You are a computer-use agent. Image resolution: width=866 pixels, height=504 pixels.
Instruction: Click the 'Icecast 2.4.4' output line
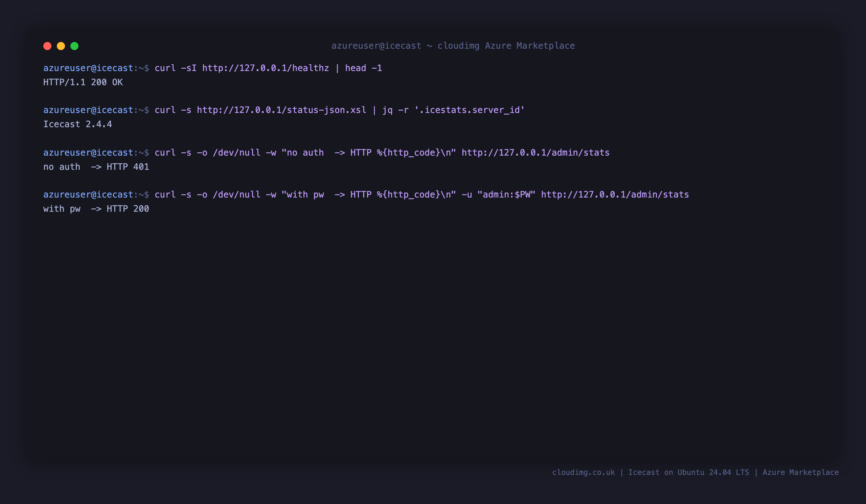tap(78, 124)
